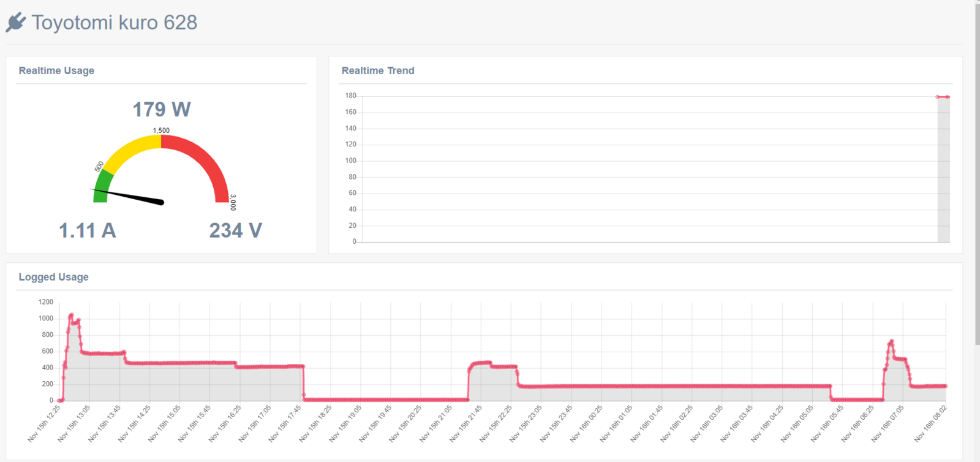Click the Logged Usage panel heading
The height and width of the screenshot is (462, 980).
[53, 277]
